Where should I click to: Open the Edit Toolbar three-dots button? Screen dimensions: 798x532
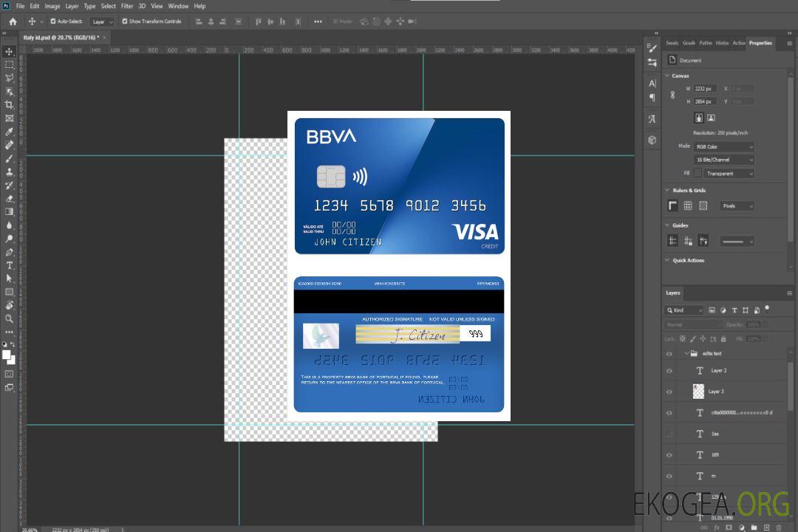click(x=9, y=332)
